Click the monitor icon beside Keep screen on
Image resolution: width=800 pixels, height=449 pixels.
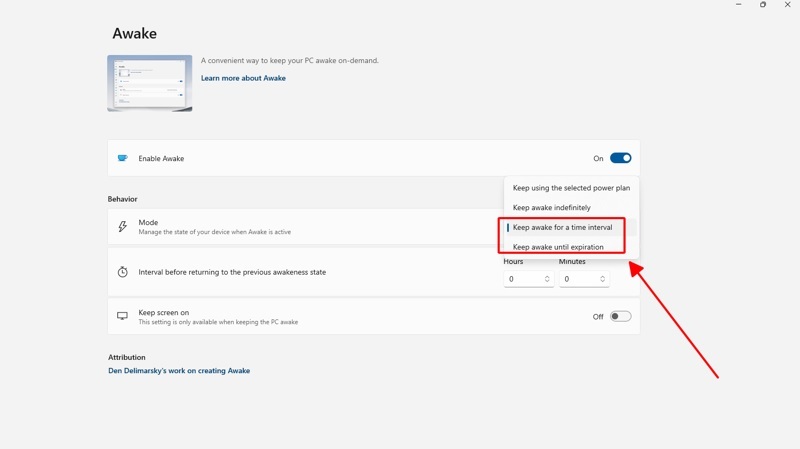coord(123,316)
